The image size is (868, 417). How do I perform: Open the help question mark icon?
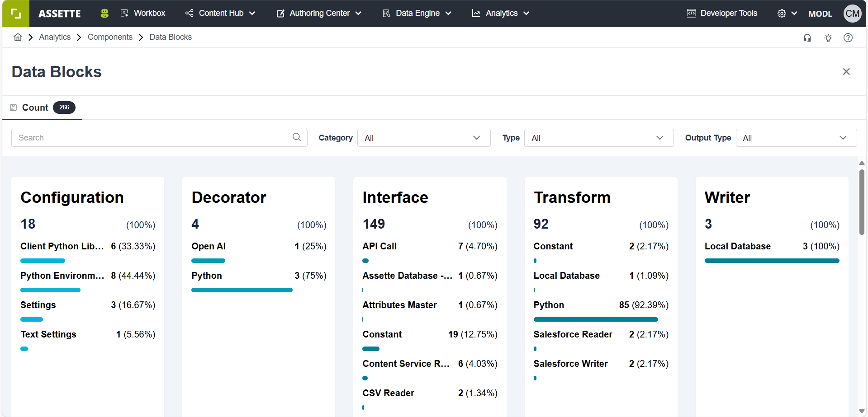coord(848,38)
